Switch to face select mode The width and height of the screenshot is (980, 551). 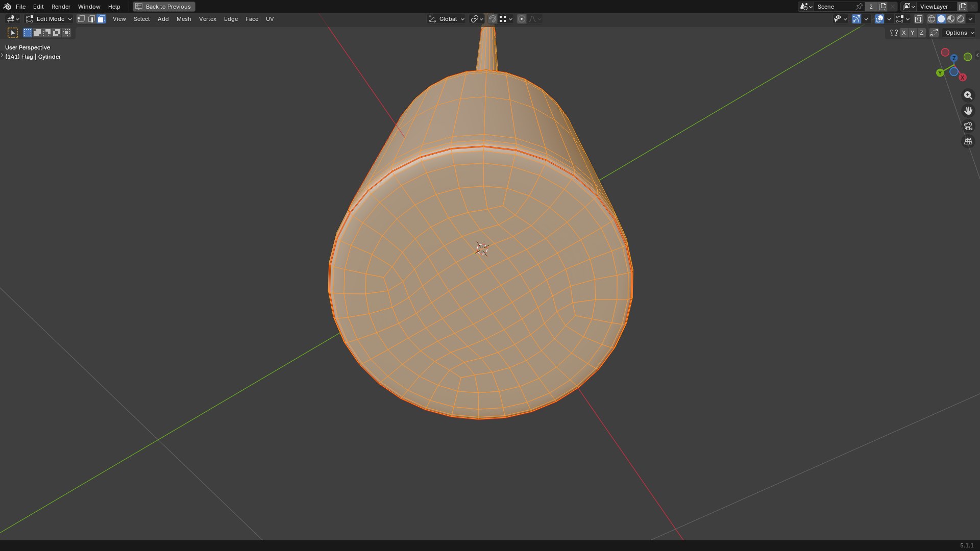pyautogui.click(x=101, y=19)
